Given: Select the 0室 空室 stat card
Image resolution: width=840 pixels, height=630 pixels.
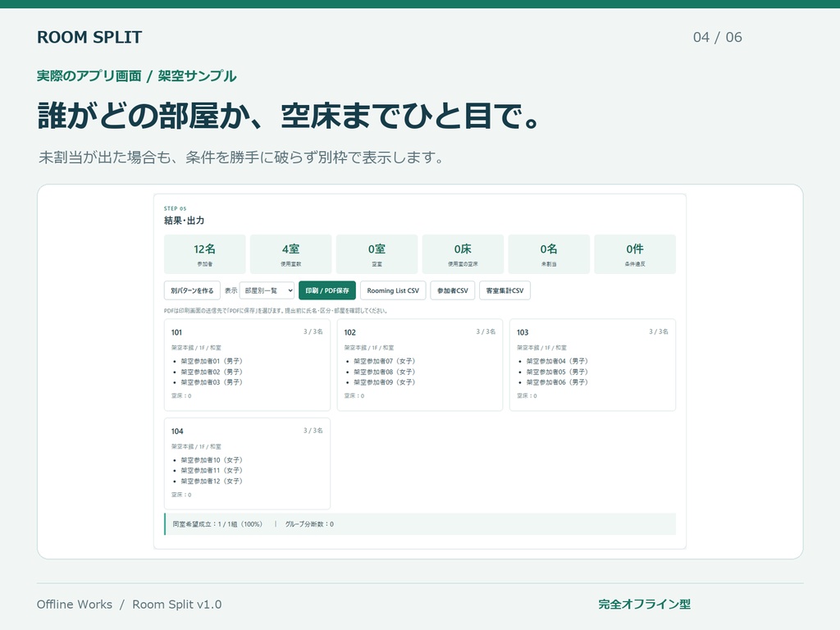Looking at the screenshot, I should 377,254.
